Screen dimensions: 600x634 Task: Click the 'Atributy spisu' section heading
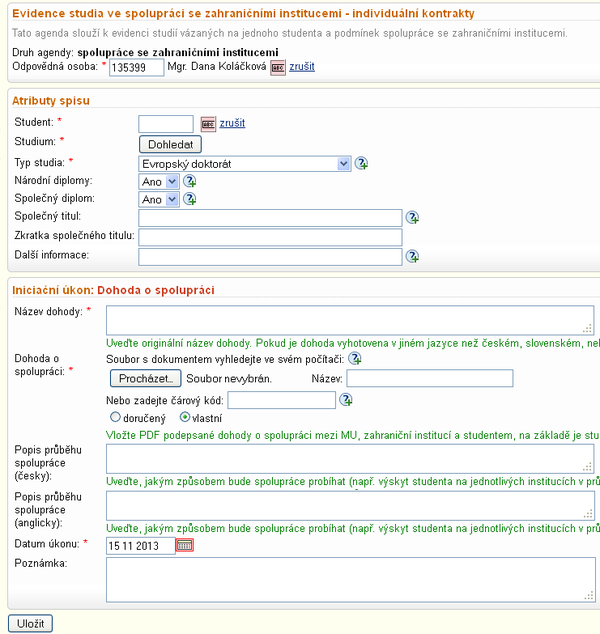point(51,101)
